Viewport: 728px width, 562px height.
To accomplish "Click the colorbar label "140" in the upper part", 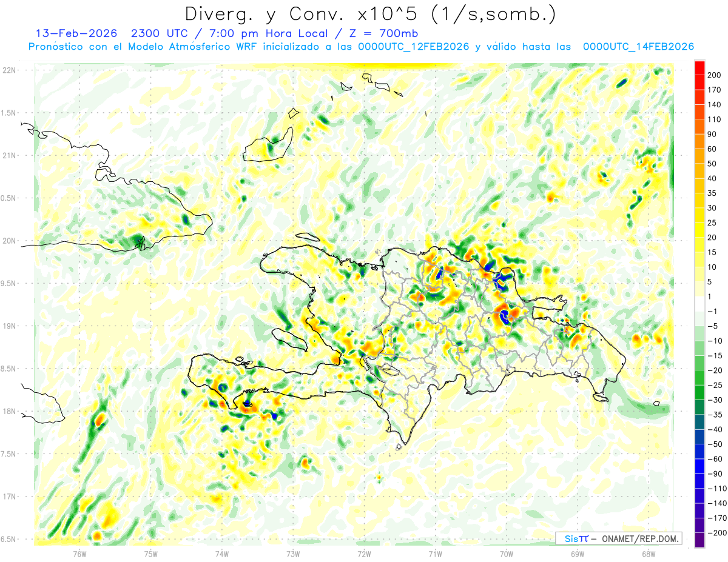I will (x=715, y=105).
